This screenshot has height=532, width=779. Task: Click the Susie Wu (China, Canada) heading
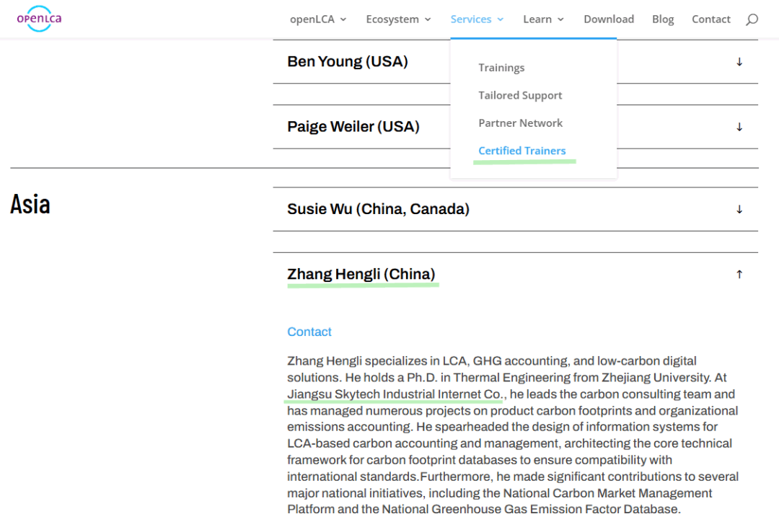tap(378, 209)
